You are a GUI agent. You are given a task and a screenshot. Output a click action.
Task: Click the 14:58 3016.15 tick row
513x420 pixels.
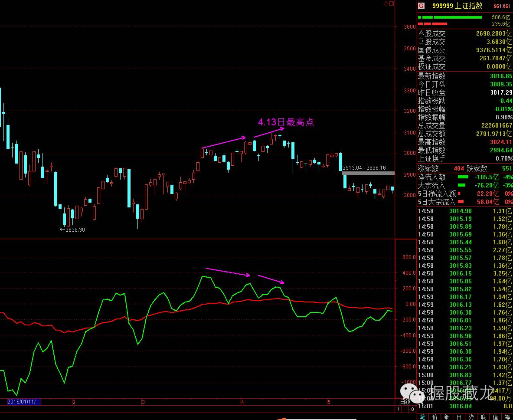[x=465, y=273]
